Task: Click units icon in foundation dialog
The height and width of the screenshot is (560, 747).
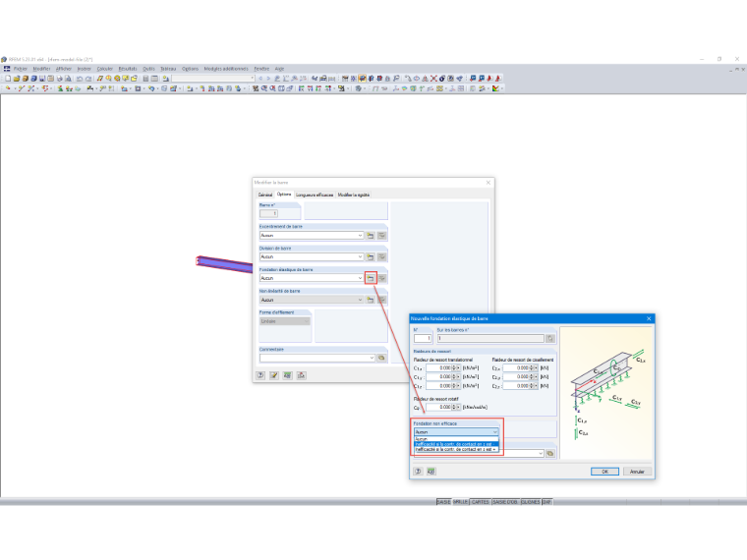Action: 431,471
